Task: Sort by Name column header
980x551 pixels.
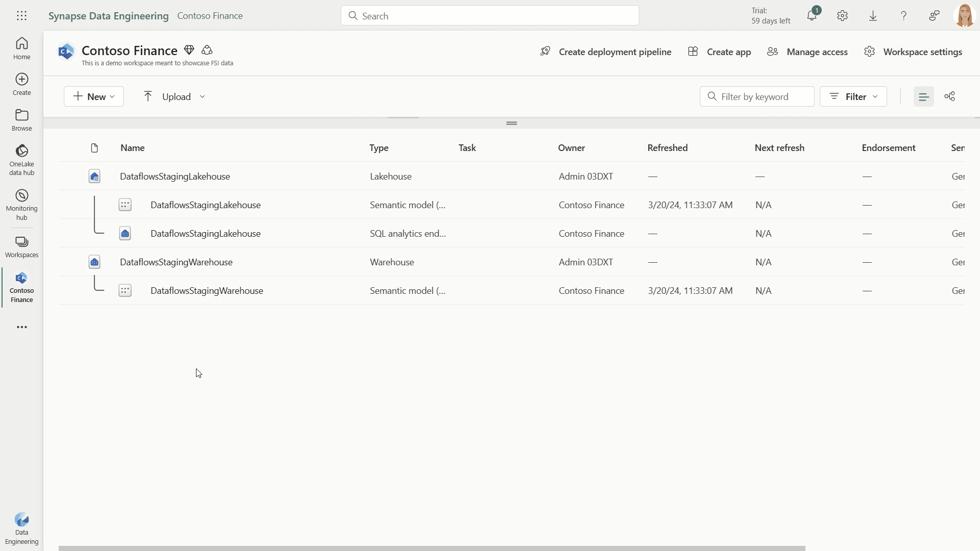Action: tap(133, 148)
